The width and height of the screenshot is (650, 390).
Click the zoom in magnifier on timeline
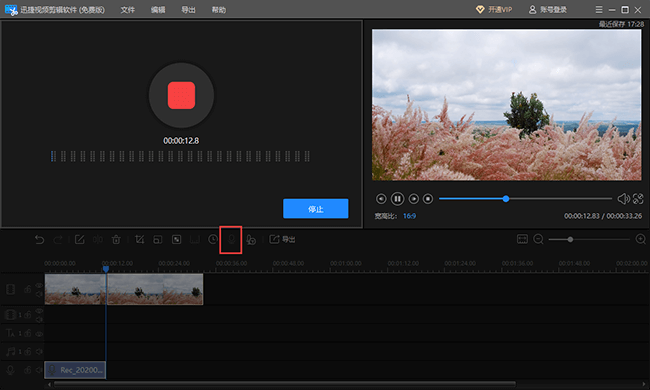pos(640,239)
